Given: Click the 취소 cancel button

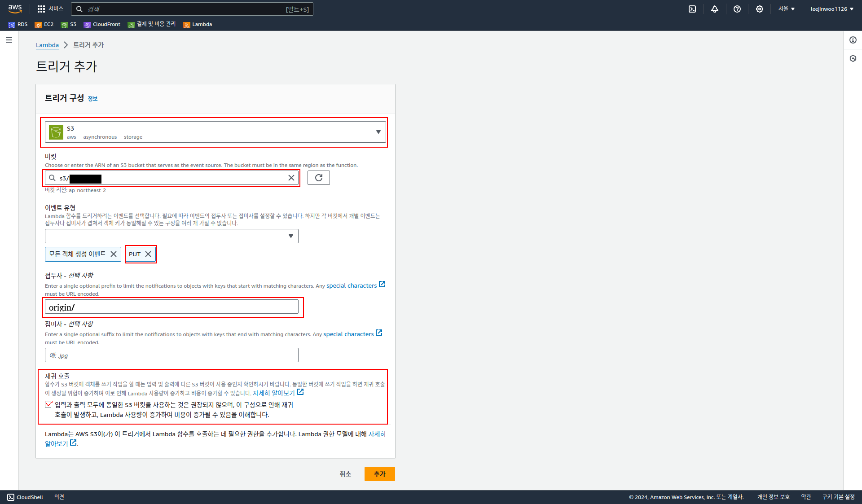Looking at the screenshot, I should [345, 474].
